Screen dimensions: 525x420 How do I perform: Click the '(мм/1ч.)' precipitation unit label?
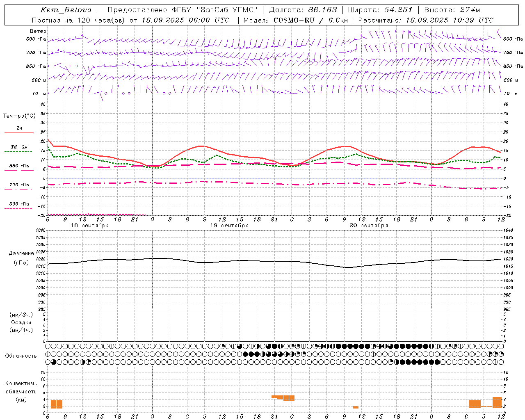coord(21,330)
